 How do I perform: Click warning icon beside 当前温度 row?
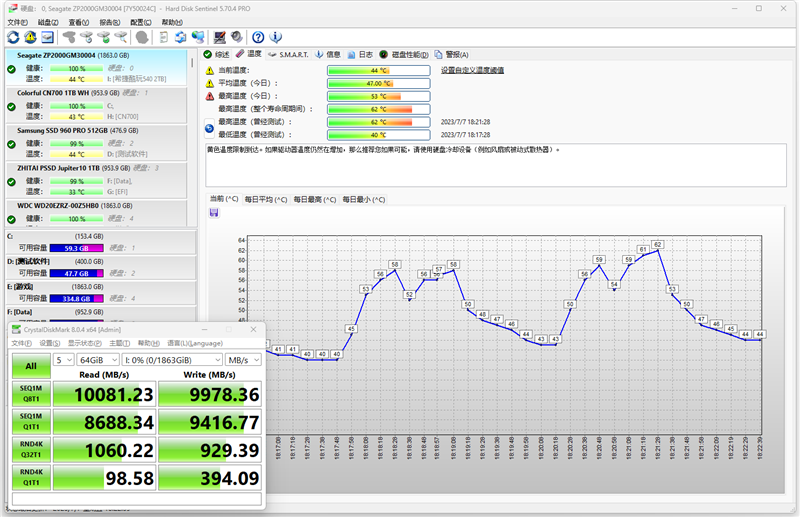click(x=210, y=70)
